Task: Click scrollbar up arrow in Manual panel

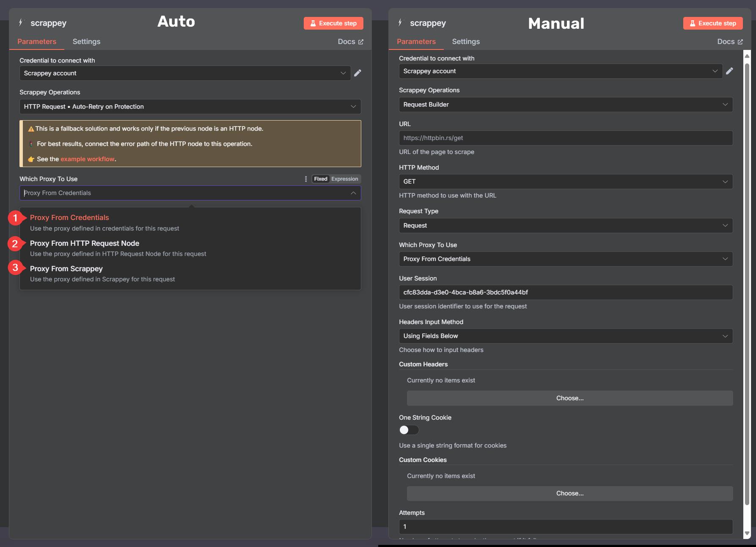Action: tap(747, 56)
